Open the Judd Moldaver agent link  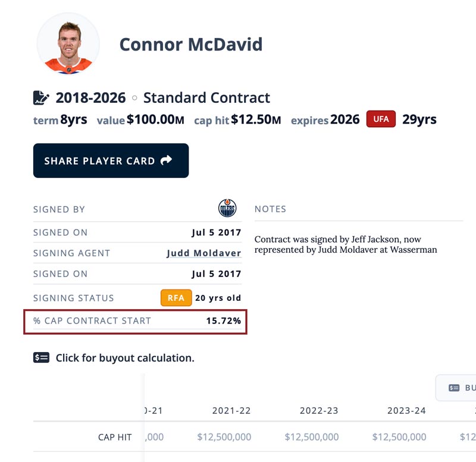pos(203,253)
